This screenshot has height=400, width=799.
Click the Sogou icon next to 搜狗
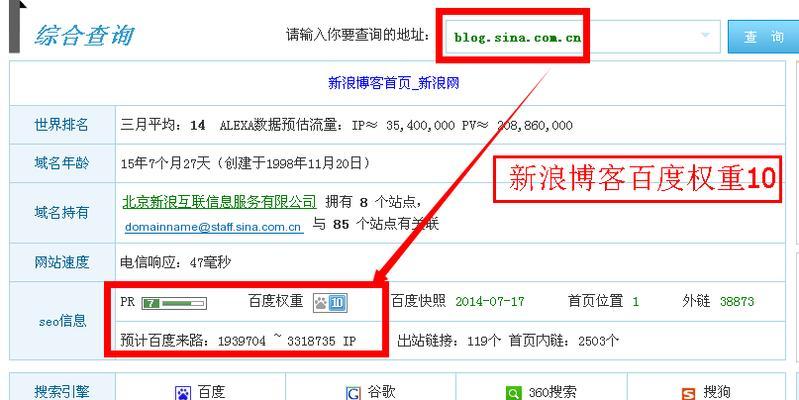point(688,393)
